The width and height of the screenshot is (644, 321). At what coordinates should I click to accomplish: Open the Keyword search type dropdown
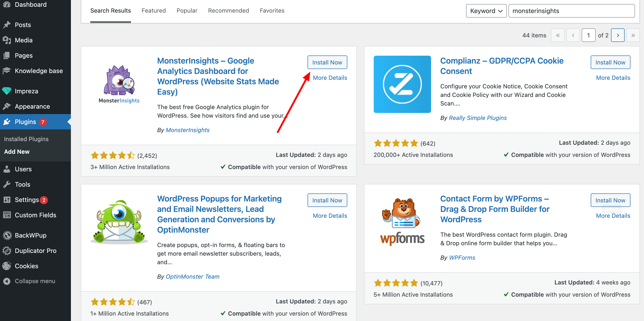(486, 11)
